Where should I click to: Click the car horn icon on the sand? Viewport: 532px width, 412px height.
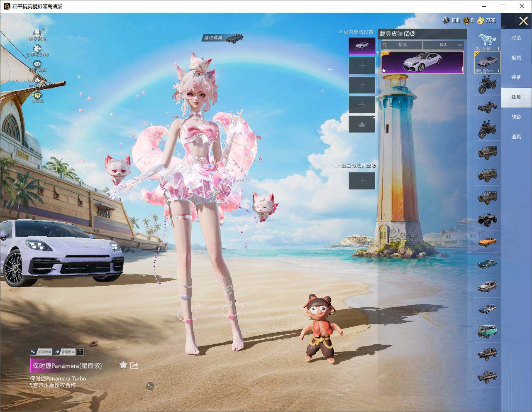coord(150,386)
